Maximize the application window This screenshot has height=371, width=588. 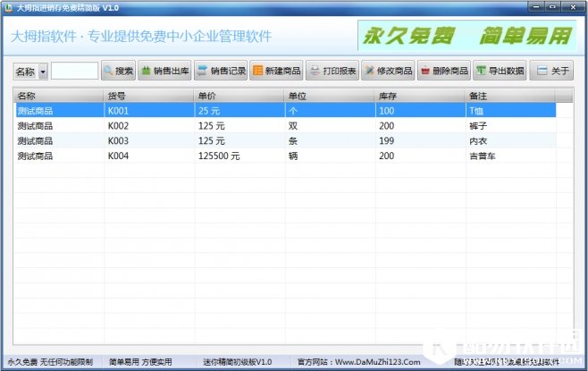coord(552,6)
